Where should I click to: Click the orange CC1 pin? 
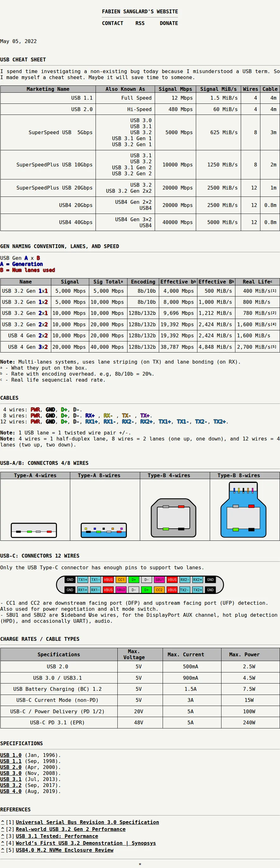point(121,580)
